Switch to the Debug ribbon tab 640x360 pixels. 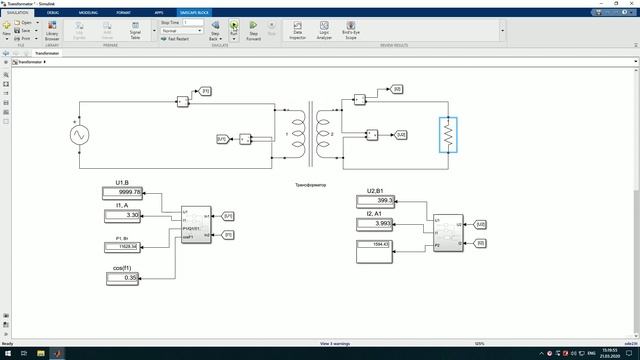[53, 13]
